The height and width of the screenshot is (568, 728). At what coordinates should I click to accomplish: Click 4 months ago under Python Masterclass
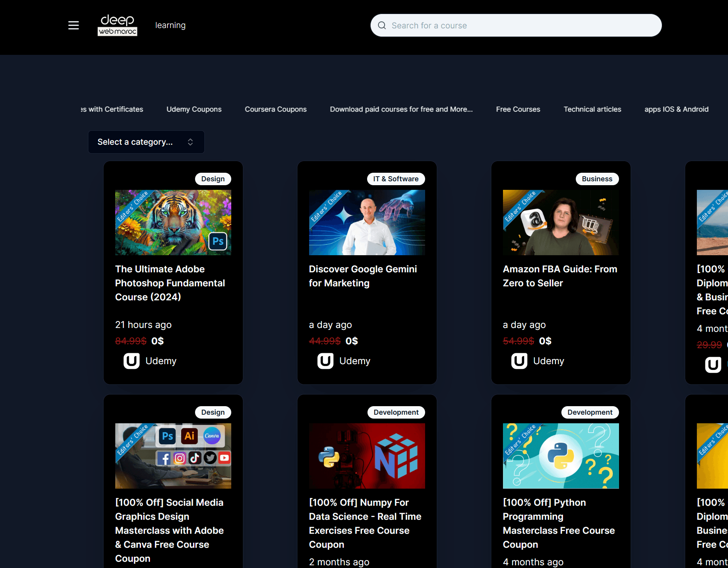click(533, 562)
